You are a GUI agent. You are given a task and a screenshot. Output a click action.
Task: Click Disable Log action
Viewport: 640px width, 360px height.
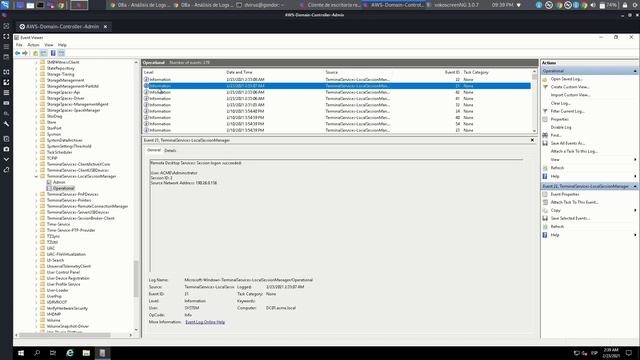coord(561,127)
